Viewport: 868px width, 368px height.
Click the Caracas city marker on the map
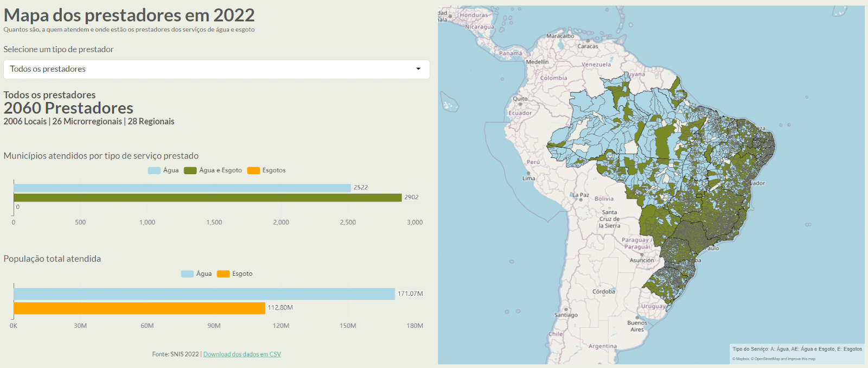pos(588,41)
